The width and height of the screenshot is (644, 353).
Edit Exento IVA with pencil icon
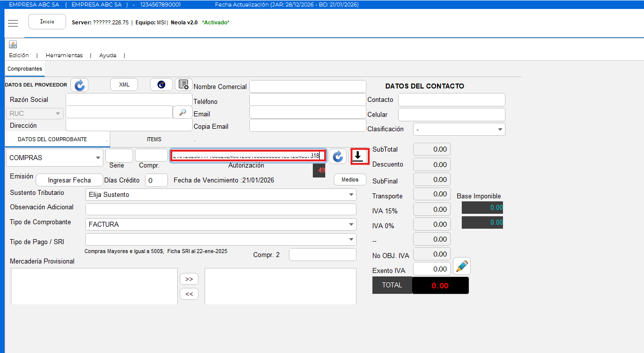tap(462, 266)
